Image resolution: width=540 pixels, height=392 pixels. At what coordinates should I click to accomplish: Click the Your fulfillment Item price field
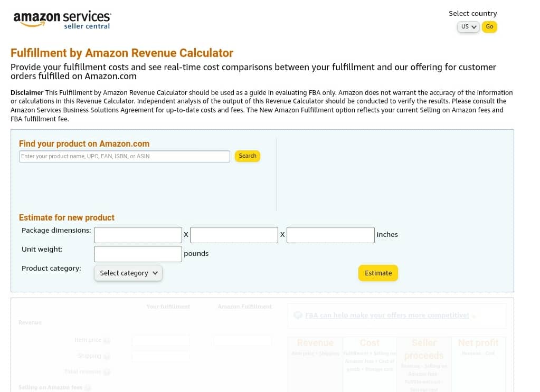161,341
